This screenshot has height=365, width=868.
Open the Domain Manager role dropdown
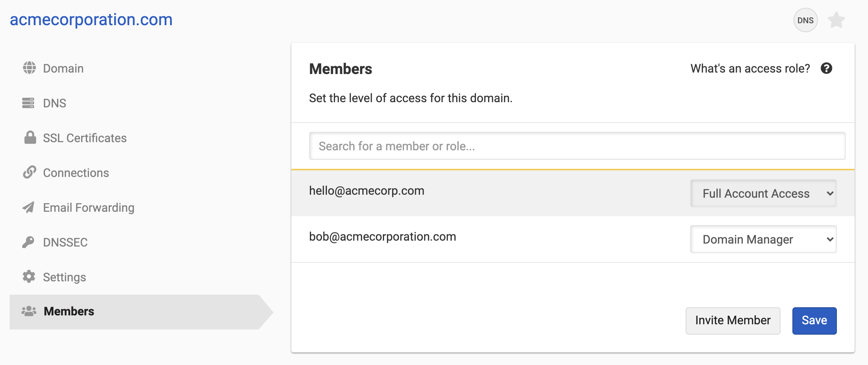763,240
